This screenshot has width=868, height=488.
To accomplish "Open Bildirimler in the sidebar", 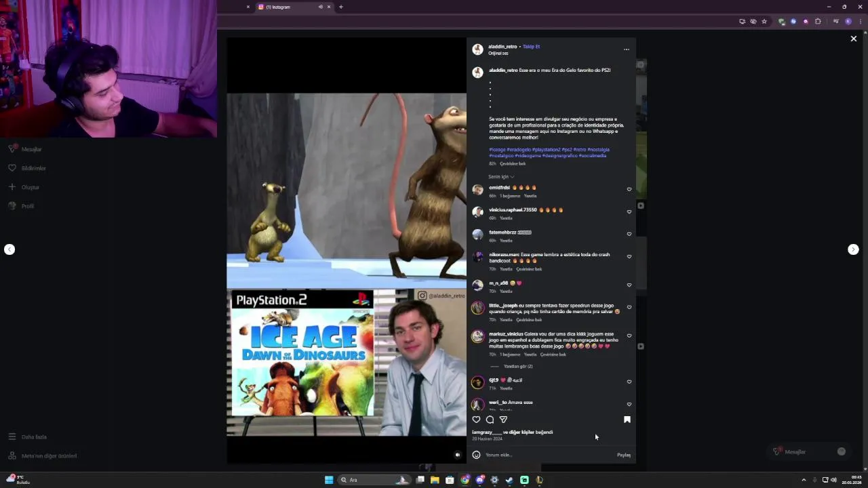I will coord(27,168).
